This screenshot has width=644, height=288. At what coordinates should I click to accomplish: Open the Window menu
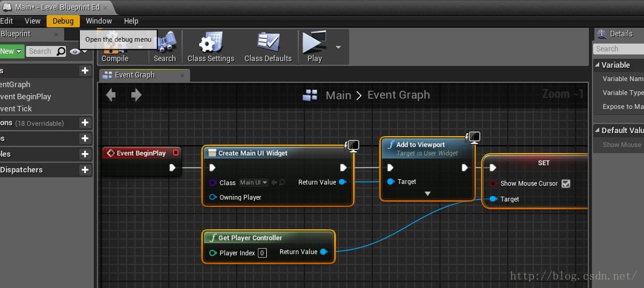[x=99, y=21]
